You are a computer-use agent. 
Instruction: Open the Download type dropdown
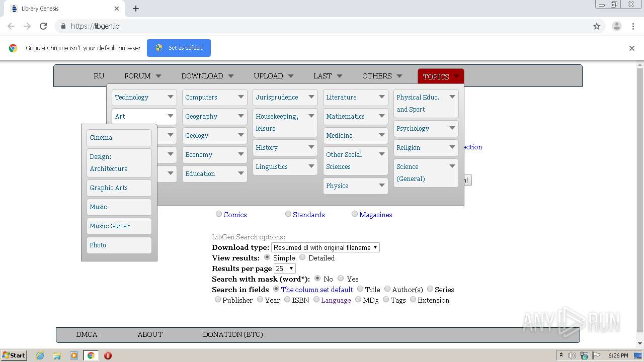(x=326, y=247)
